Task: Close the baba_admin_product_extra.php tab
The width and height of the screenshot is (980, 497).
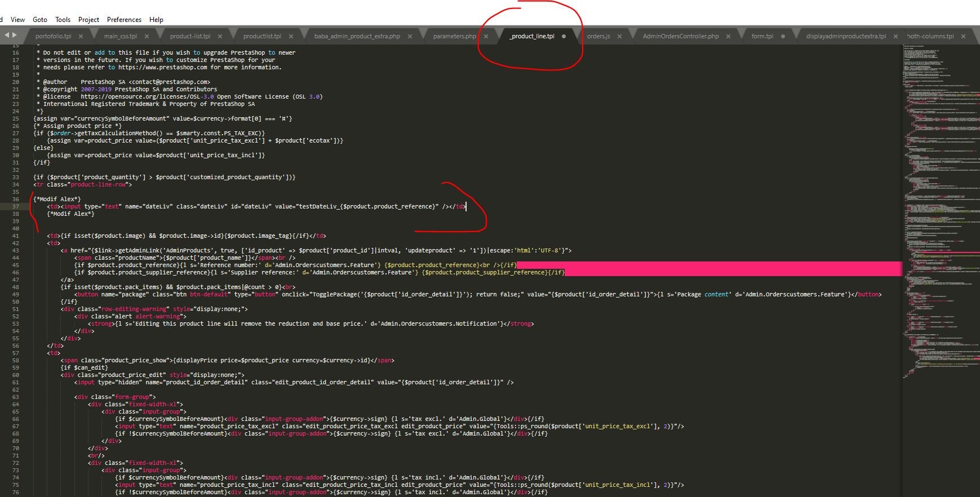Action: click(x=410, y=36)
